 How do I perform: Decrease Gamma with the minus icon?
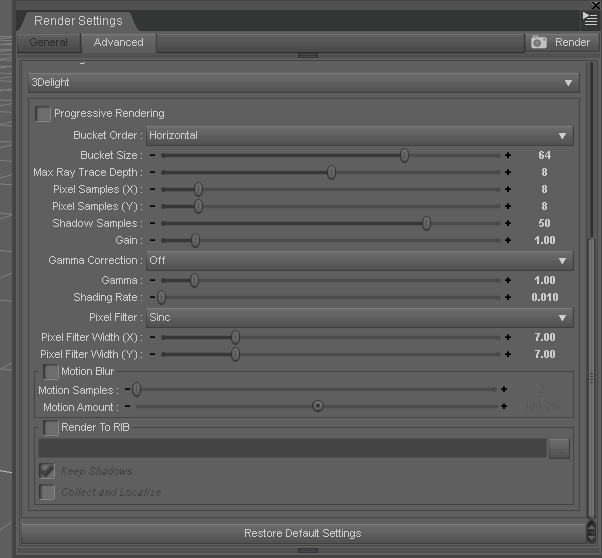pos(152,280)
